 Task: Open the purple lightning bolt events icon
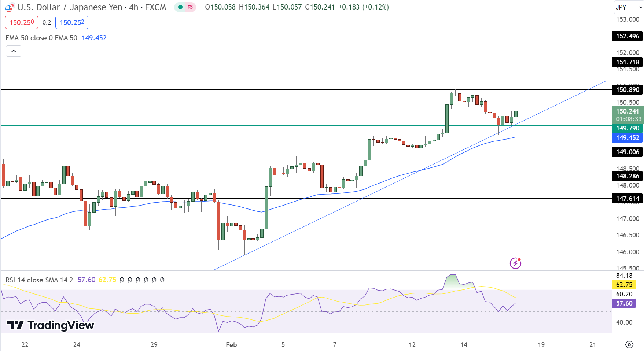515,263
